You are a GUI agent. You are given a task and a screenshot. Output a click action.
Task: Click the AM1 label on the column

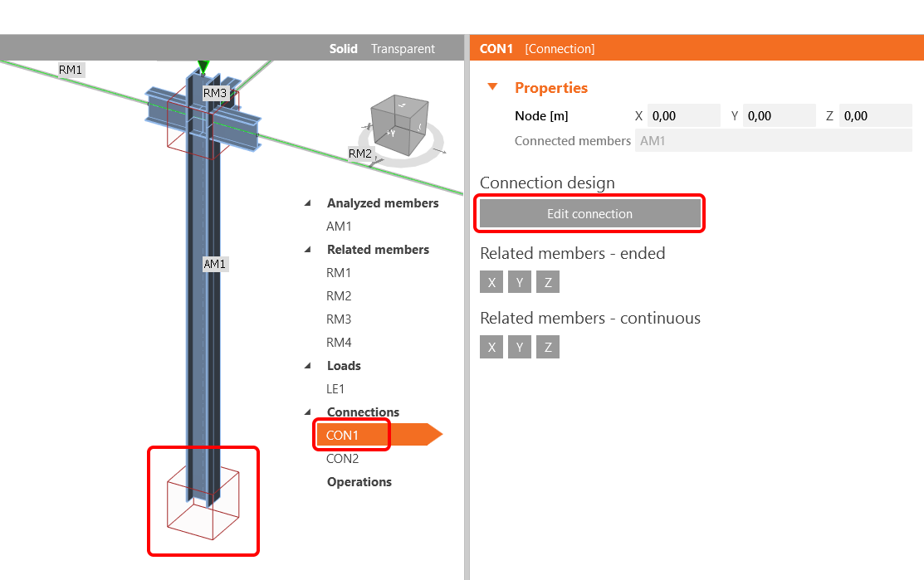click(x=214, y=264)
